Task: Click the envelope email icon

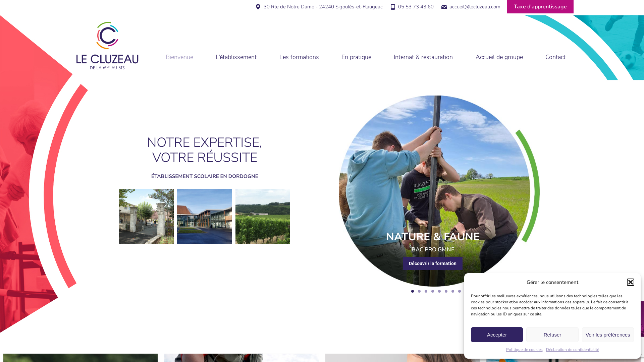Action: (444, 7)
